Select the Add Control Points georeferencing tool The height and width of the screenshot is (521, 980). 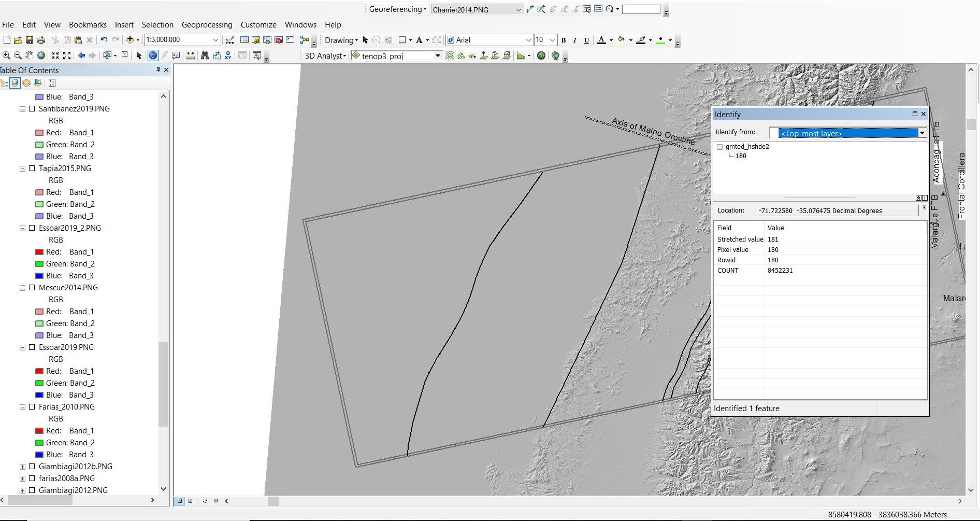pos(530,9)
